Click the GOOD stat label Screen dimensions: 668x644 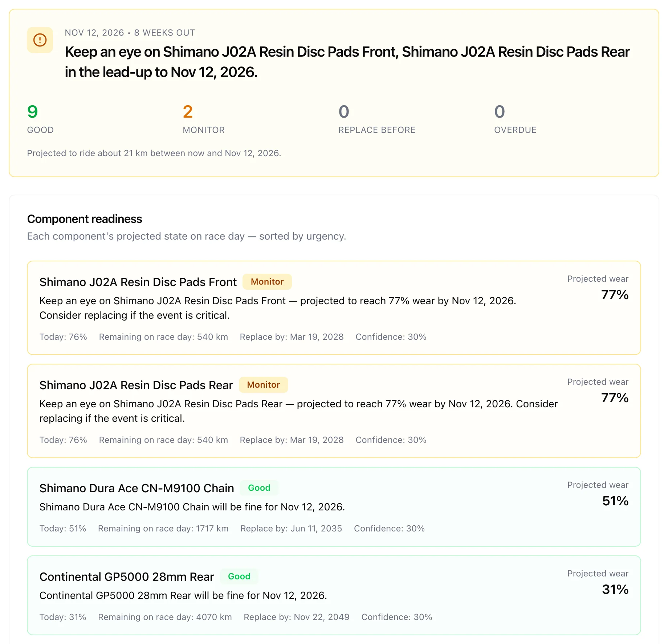pos(40,130)
